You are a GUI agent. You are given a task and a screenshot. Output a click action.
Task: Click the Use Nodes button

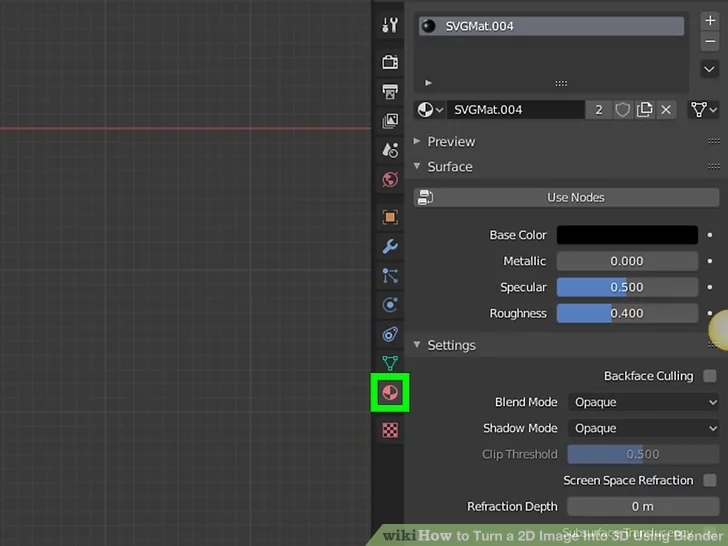coord(575,198)
